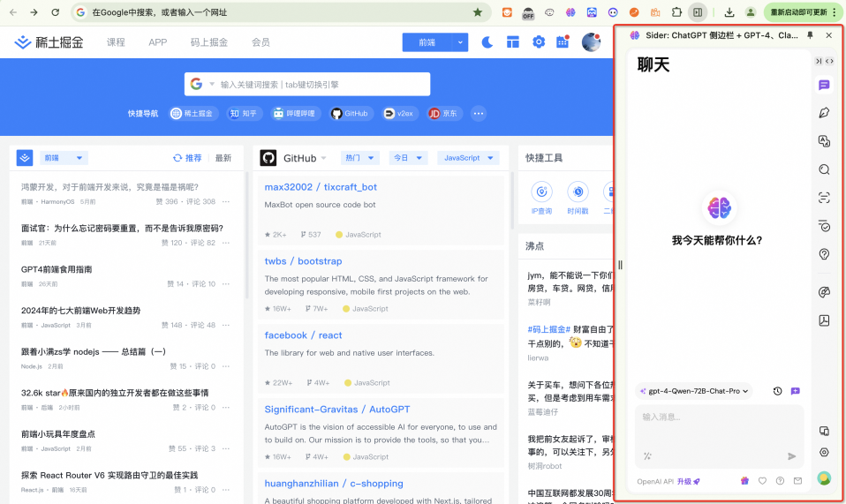Click the <> expand icon in Sider
The height and width of the screenshot is (504, 846).
pyautogui.click(x=829, y=62)
